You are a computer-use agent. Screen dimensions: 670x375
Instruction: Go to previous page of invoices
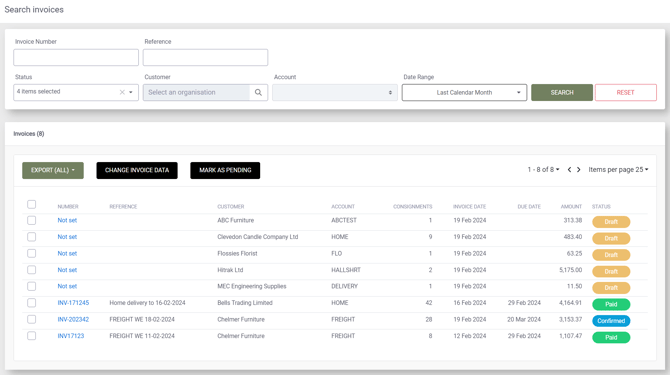click(x=569, y=170)
